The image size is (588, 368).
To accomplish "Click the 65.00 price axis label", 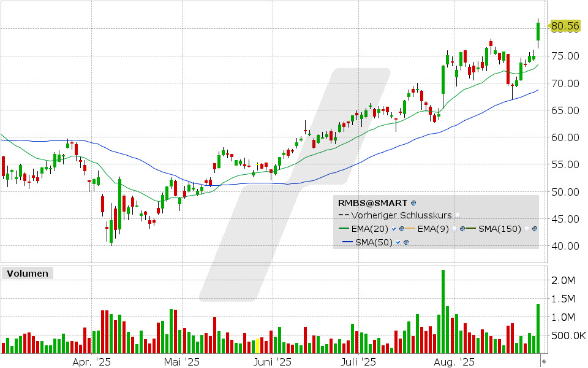I will tap(565, 110).
